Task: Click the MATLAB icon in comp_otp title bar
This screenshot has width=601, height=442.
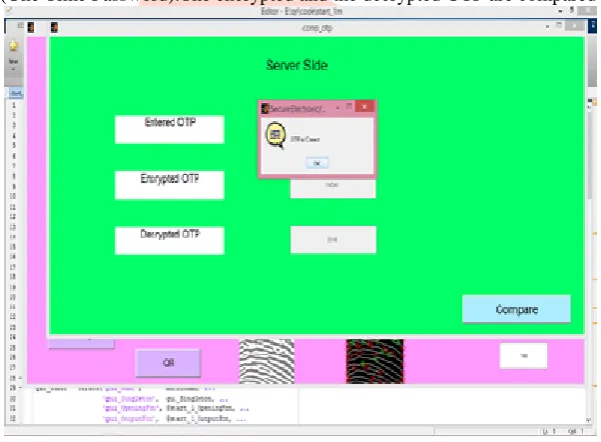Action: (x=54, y=27)
